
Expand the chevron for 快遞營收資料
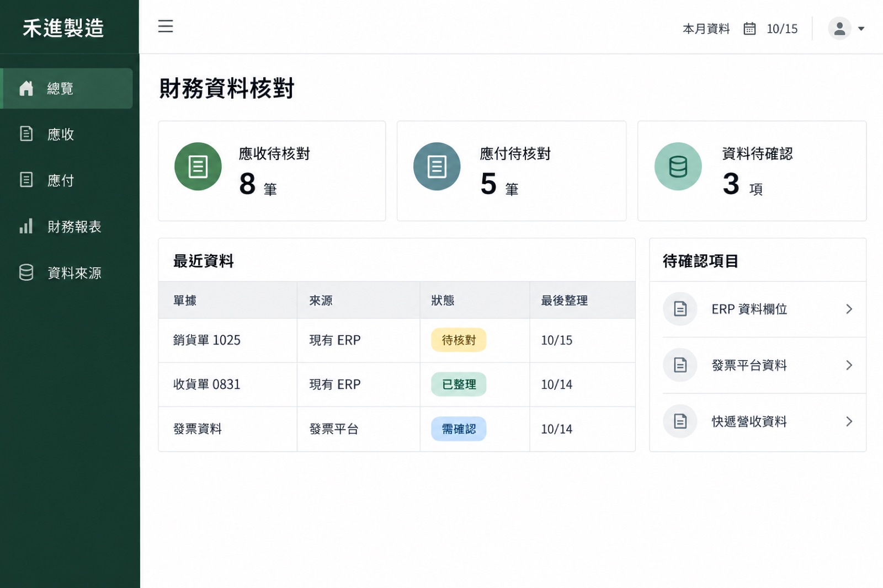[849, 422]
